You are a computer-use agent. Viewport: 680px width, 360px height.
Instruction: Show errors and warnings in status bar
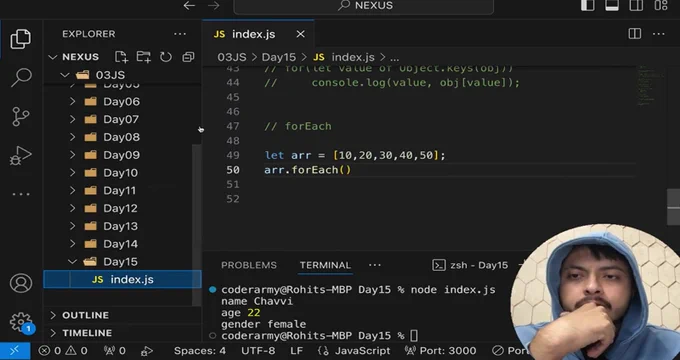tap(63, 350)
